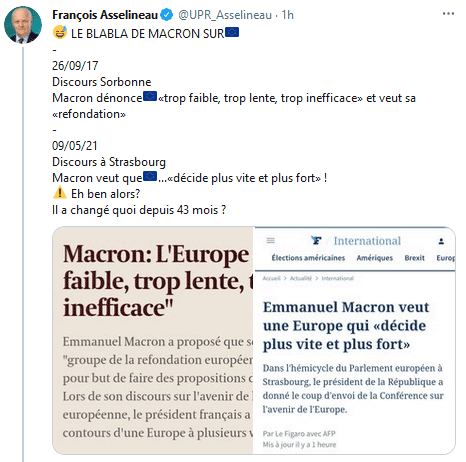The image size is (466, 462).
Task: Click the EU flag after Macron veut que
Action: pyautogui.click(x=150, y=176)
